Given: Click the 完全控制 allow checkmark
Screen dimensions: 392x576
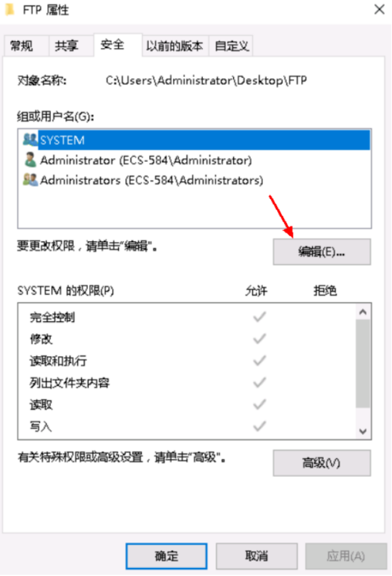Looking at the screenshot, I should pos(260,317).
